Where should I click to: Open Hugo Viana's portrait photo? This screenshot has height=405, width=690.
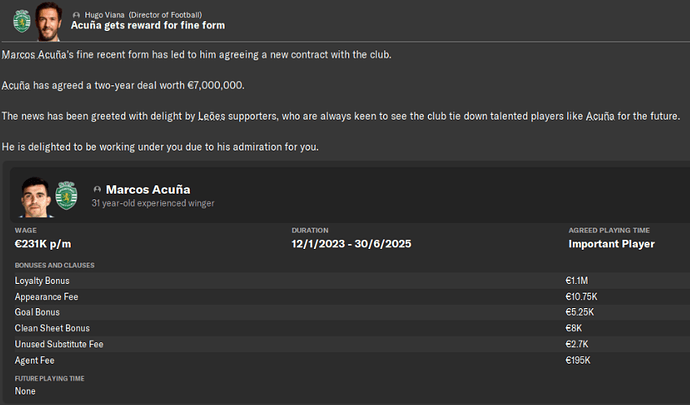coord(47,17)
